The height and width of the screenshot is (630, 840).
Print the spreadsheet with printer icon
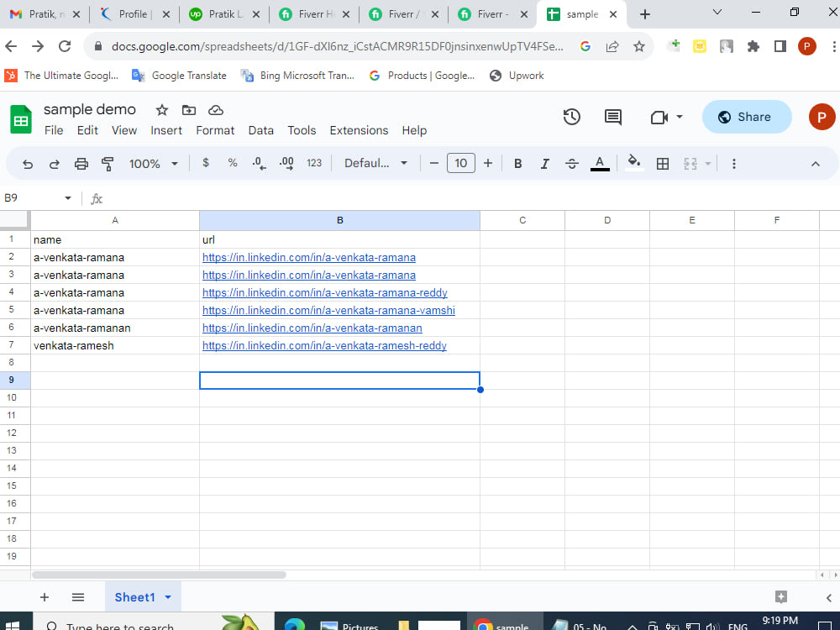click(x=81, y=164)
